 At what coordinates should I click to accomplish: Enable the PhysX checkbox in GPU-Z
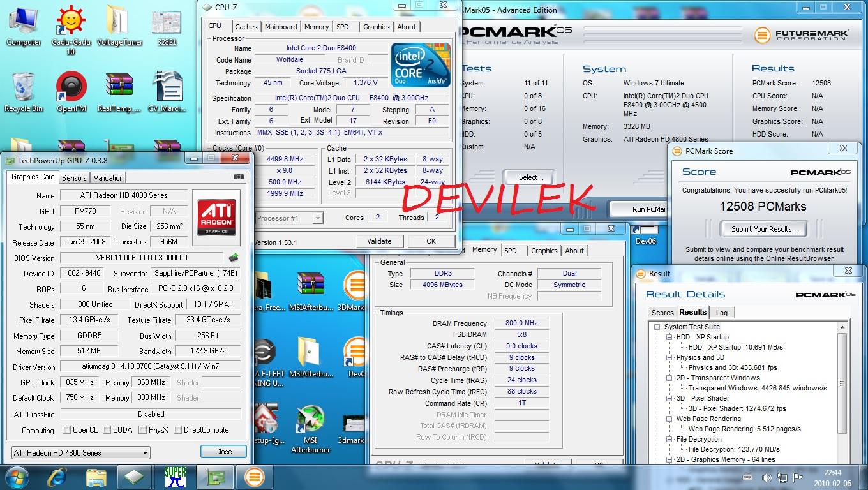click(142, 430)
